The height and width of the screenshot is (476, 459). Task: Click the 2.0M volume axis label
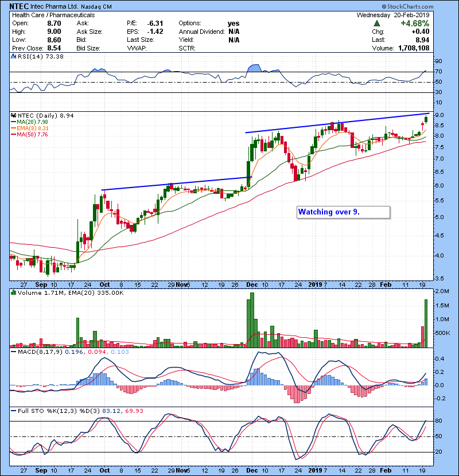[x=442, y=291]
